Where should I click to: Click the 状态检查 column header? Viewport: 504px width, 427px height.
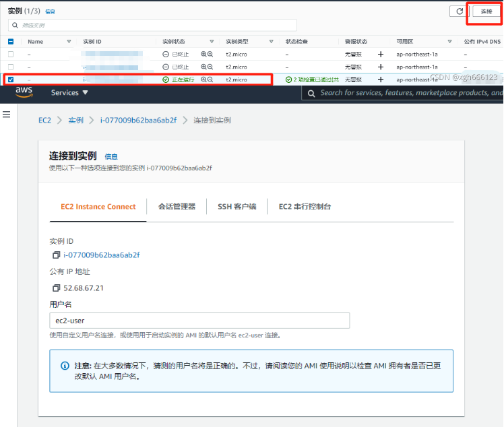pyautogui.click(x=296, y=42)
